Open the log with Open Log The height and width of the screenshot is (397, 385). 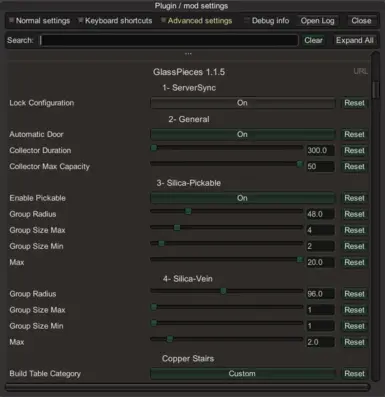tap(317, 21)
